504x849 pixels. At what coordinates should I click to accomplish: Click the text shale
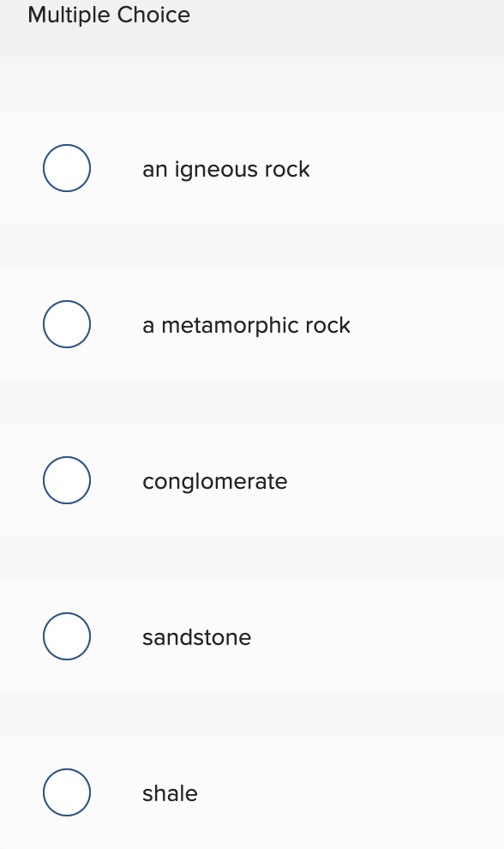pos(170,793)
